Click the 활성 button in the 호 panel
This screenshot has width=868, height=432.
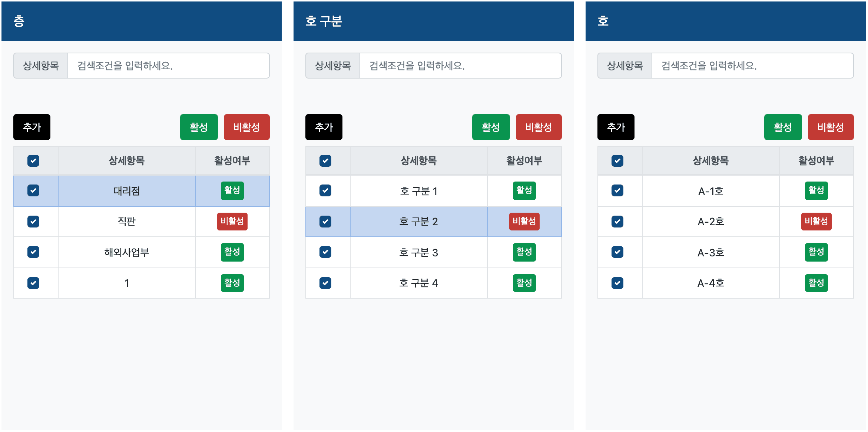point(783,127)
